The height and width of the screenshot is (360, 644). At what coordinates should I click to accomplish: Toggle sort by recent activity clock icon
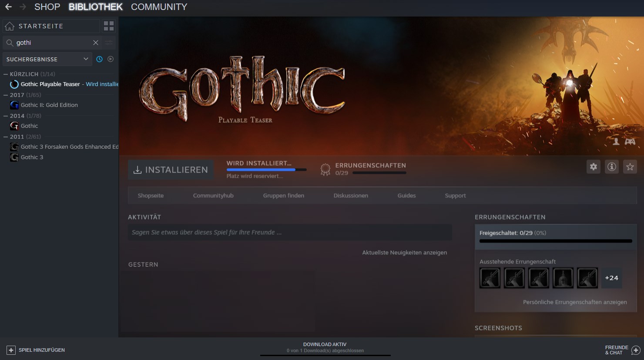click(99, 59)
